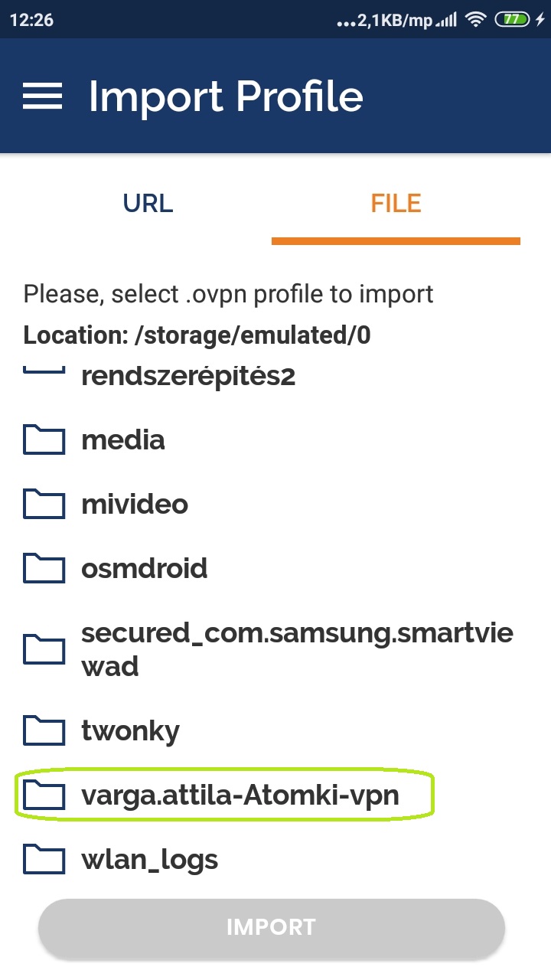Tap the battery indicator in status bar
This screenshot has width=551, height=980.
[x=511, y=21]
